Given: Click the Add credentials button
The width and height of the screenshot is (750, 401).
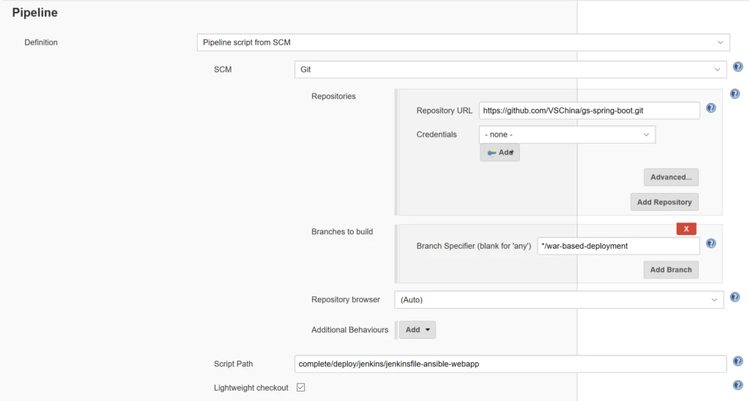Looking at the screenshot, I should point(500,153).
